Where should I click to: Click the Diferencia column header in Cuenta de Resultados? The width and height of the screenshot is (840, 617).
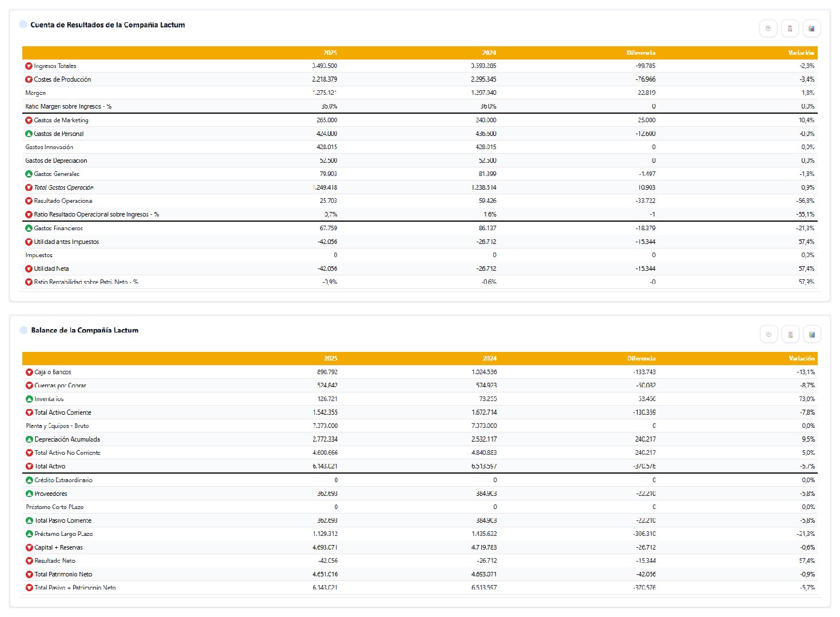[641, 53]
